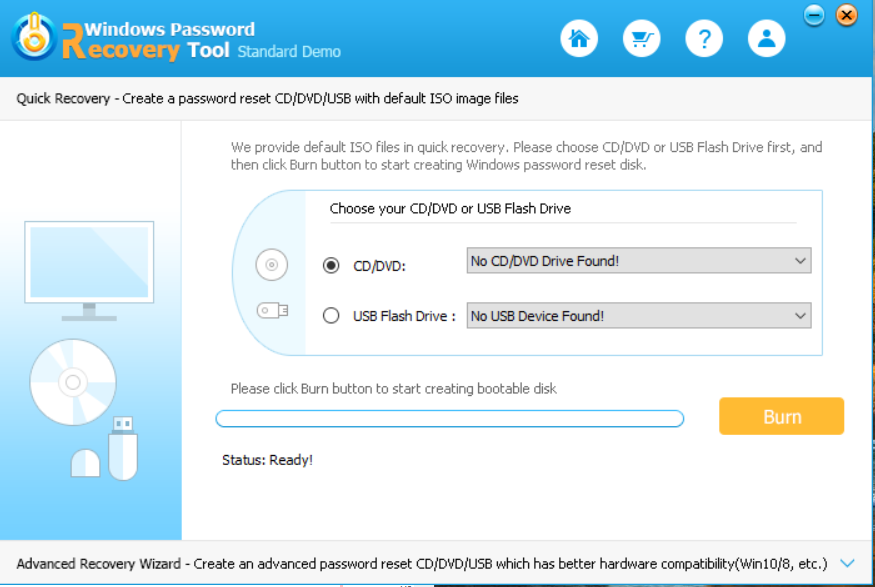Click the USB Flash Drive : label
Image resolution: width=875 pixels, height=587 pixels.
point(405,316)
